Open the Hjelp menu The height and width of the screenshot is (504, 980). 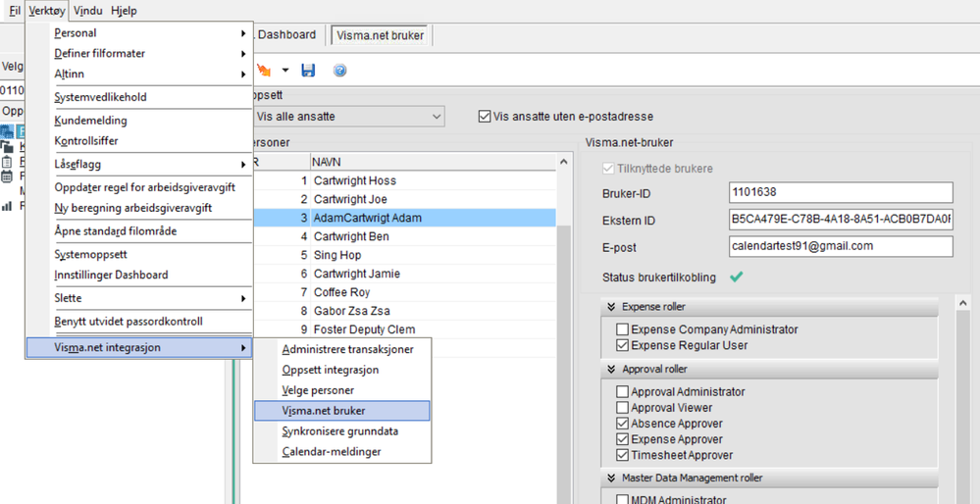click(124, 11)
